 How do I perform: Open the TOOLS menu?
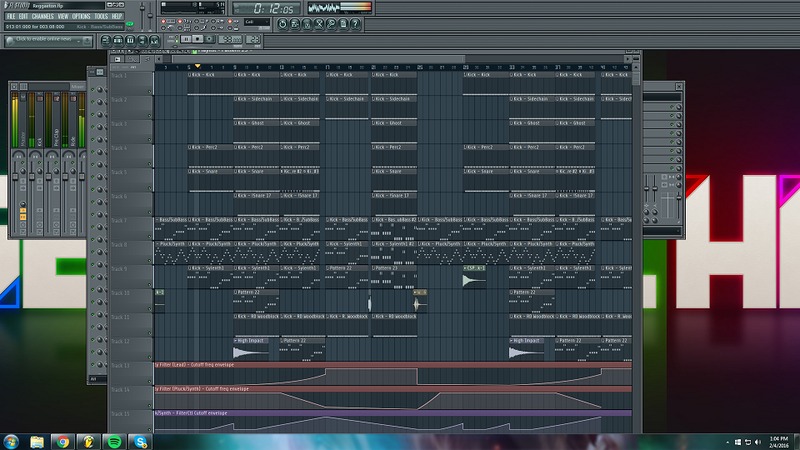(x=101, y=17)
